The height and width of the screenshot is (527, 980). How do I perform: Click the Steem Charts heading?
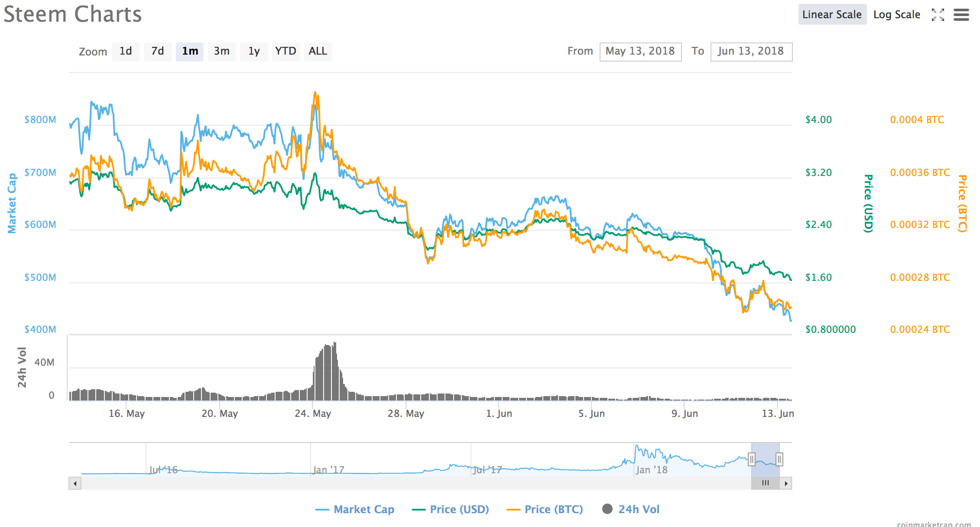click(x=73, y=14)
